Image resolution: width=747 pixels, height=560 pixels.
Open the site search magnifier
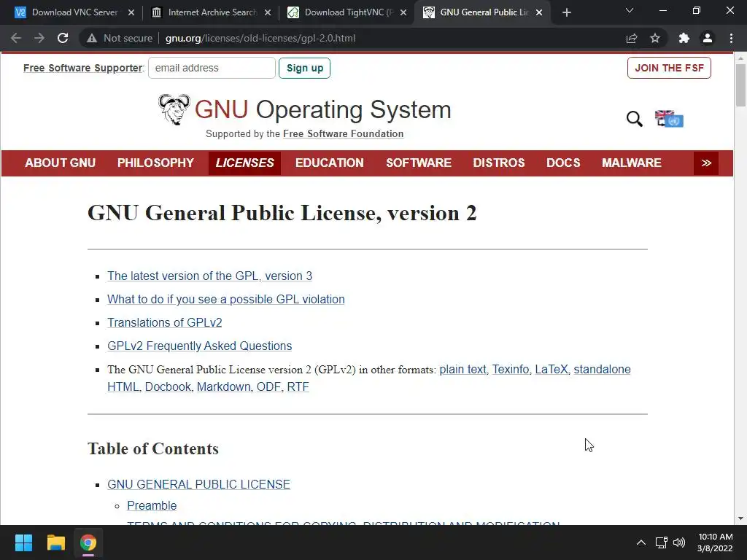point(634,119)
